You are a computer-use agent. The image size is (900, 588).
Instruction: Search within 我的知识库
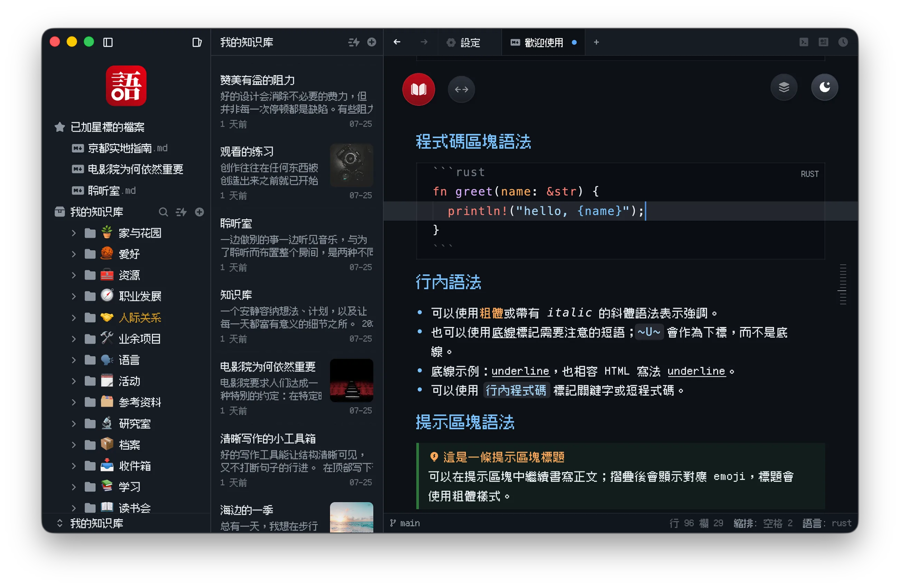click(163, 212)
